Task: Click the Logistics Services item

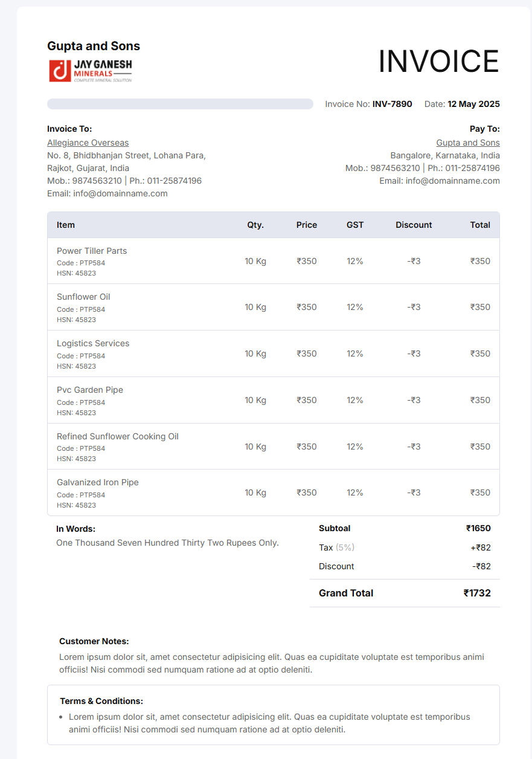Action: [93, 343]
